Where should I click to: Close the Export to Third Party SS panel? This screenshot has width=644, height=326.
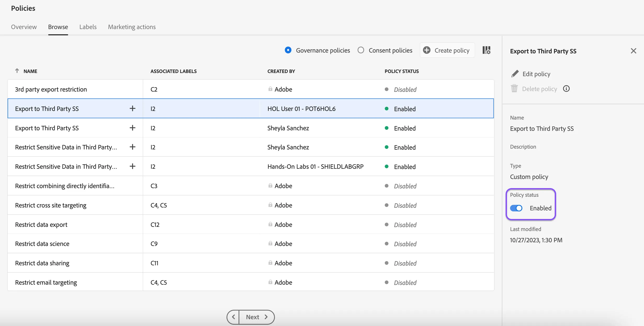click(633, 51)
